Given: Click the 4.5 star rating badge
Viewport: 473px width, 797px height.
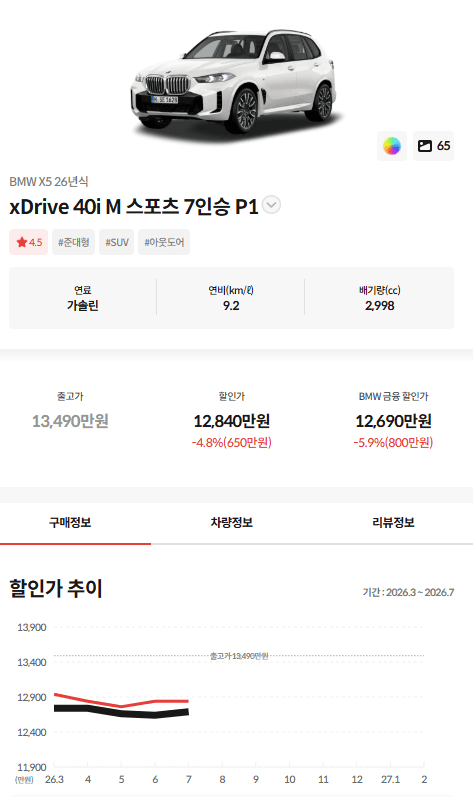Looking at the screenshot, I should 28,242.
